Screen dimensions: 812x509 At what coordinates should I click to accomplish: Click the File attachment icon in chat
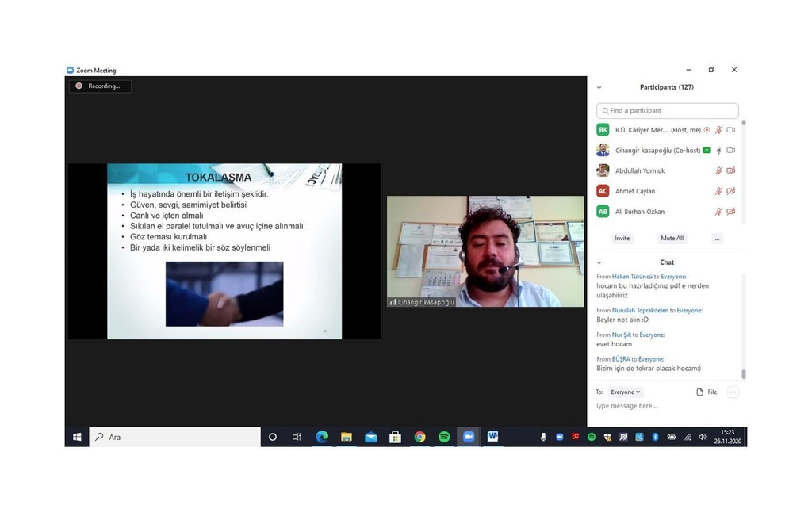click(706, 392)
